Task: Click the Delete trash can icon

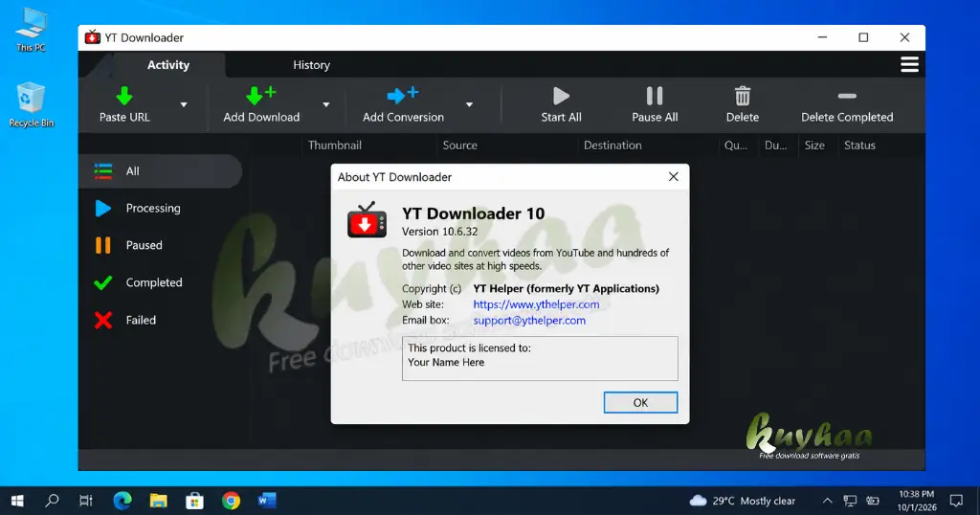Action: (743, 96)
